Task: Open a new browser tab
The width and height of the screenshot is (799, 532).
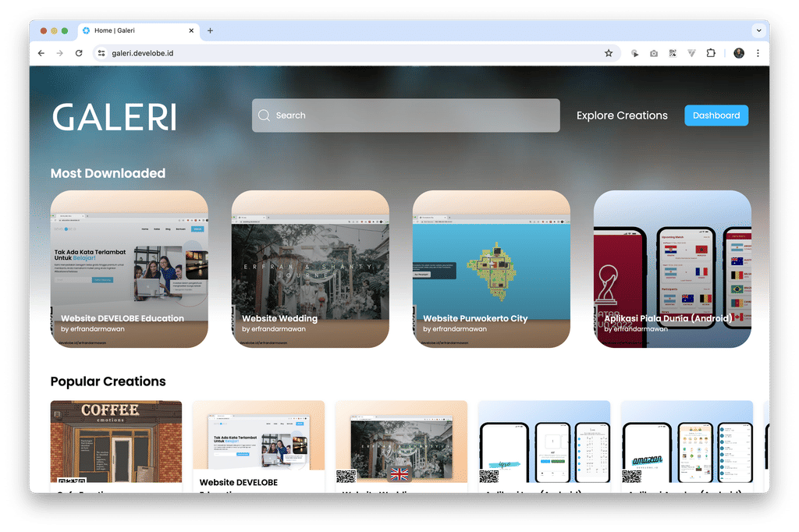Action: [209, 30]
